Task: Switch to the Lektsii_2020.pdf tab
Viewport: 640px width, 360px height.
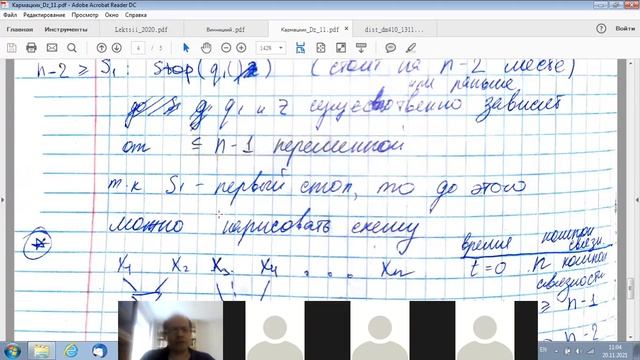Action: [141, 29]
